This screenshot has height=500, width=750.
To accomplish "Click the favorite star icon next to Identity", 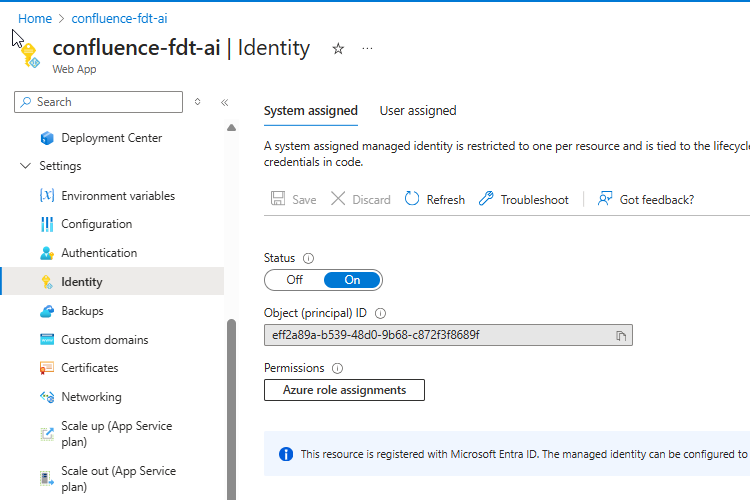I will pos(338,48).
